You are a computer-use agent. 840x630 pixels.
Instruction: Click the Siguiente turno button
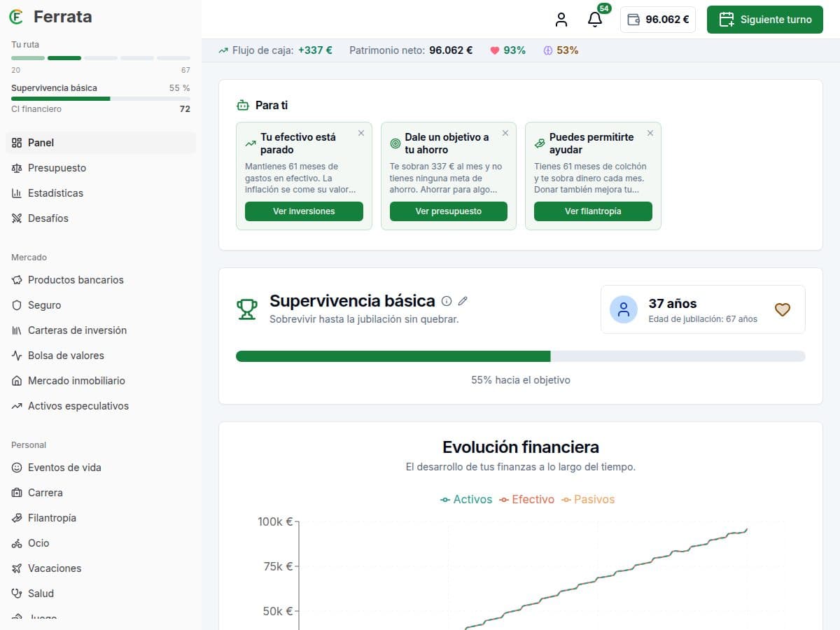(765, 20)
